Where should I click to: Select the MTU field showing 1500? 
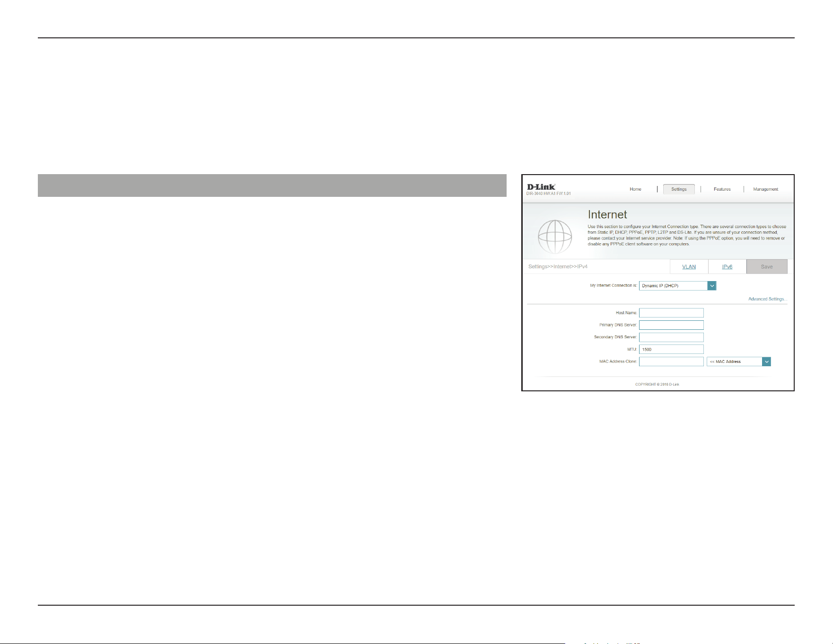click(671, 349)
